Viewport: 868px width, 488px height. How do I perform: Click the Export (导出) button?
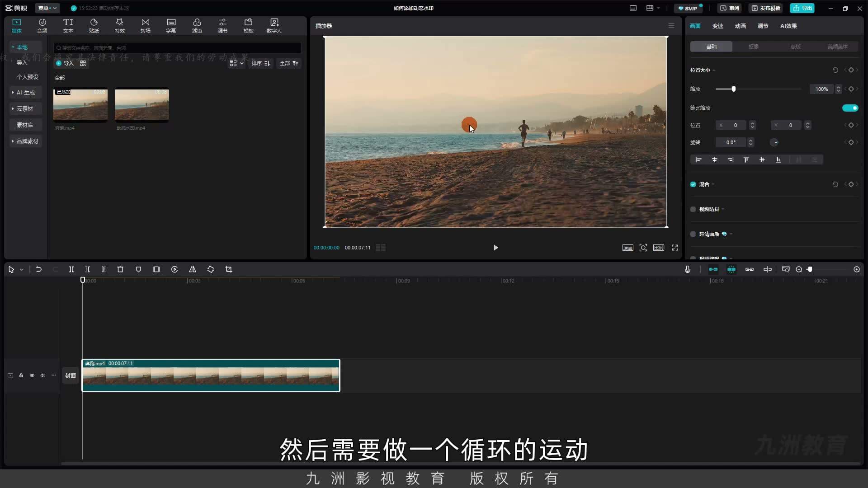coord(802,8)
